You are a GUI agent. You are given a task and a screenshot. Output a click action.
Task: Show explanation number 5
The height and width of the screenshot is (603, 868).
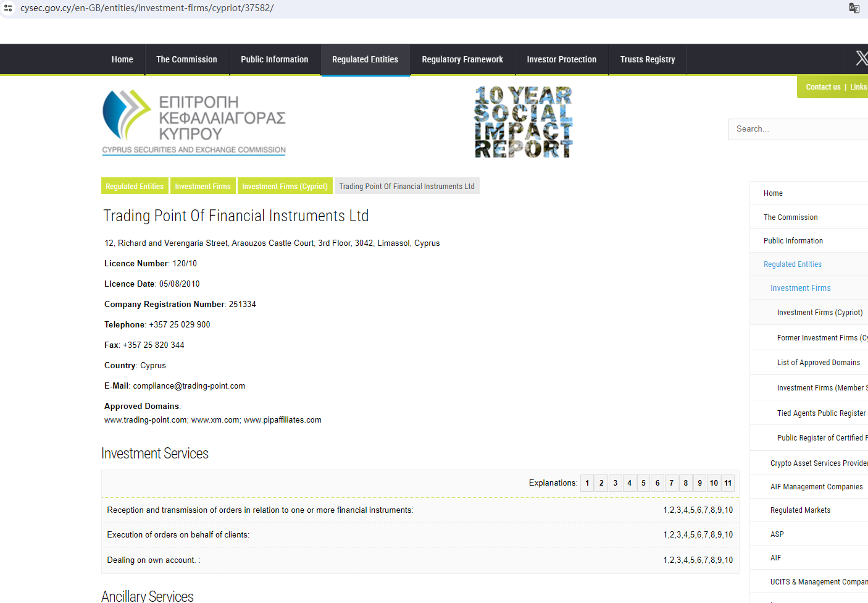(643, 483)
